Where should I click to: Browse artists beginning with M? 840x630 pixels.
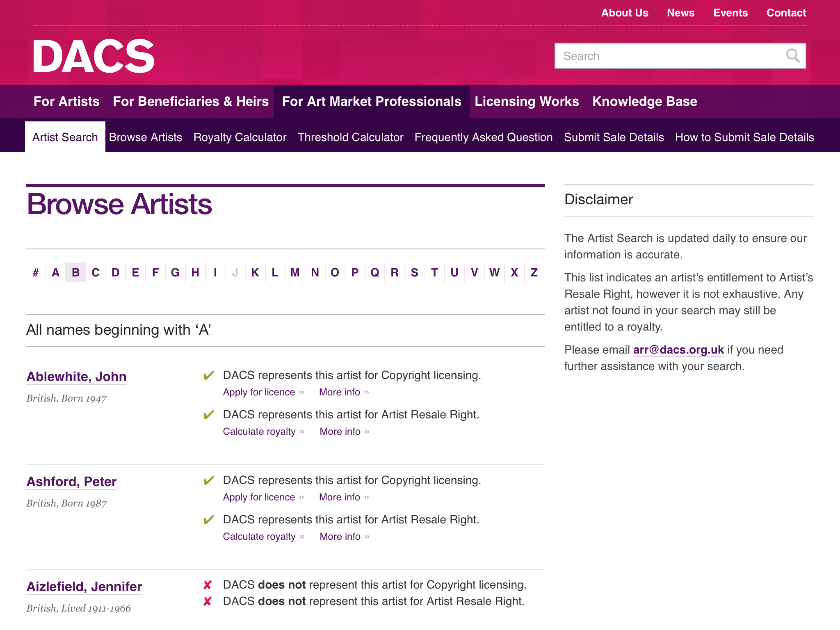click(295, 272)
